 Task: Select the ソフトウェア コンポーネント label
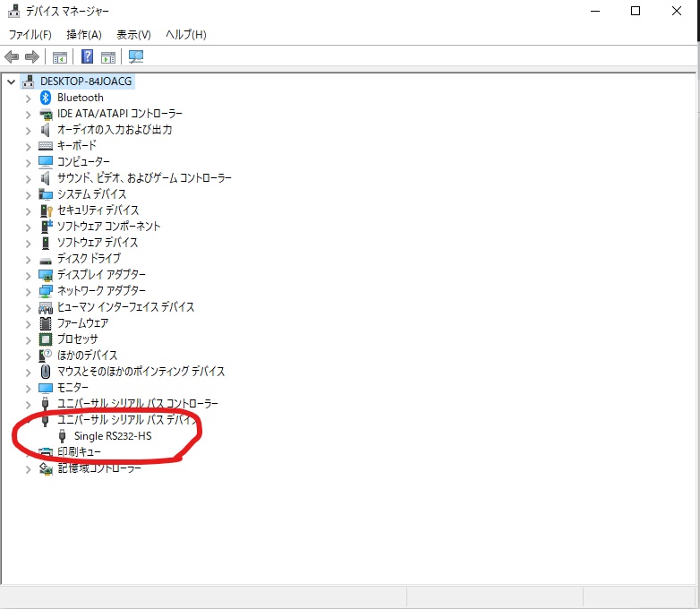click(x=108, y=226)
